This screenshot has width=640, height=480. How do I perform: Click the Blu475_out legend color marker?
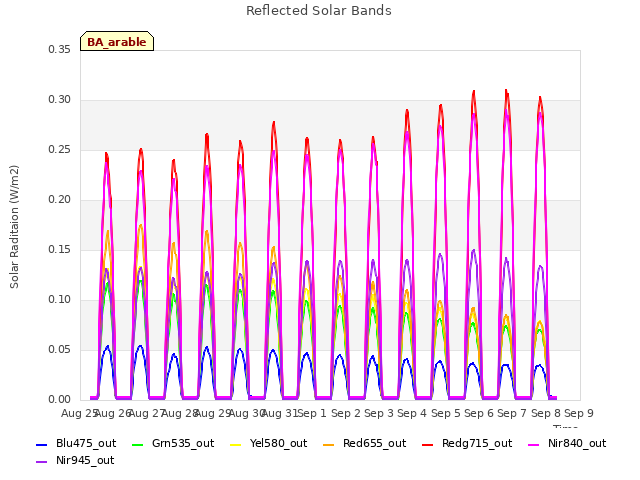(42, 444)
